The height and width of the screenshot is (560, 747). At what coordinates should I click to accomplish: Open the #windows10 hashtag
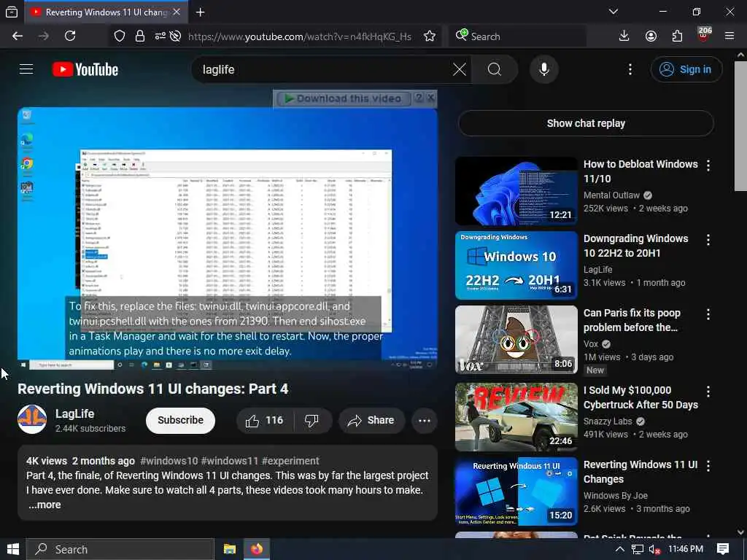click(x=169, y=461)
